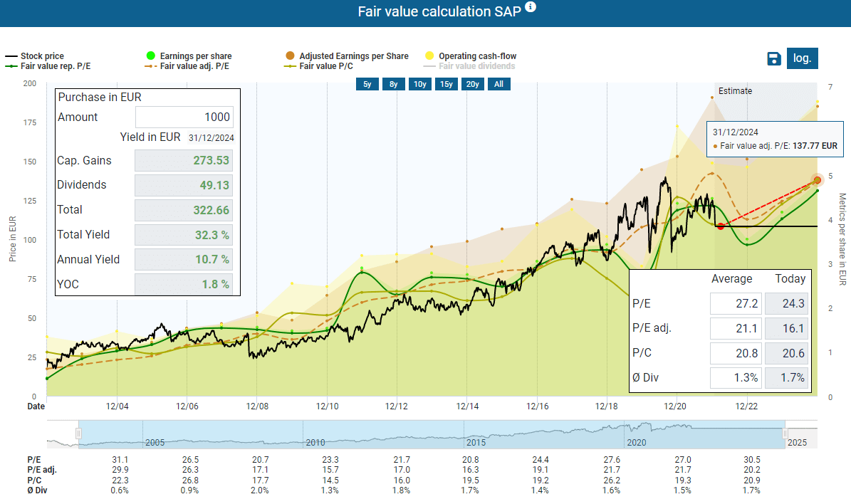Click the info icon next to the title
The height and width of the screenshot is (504, 851).
point(531,6)
